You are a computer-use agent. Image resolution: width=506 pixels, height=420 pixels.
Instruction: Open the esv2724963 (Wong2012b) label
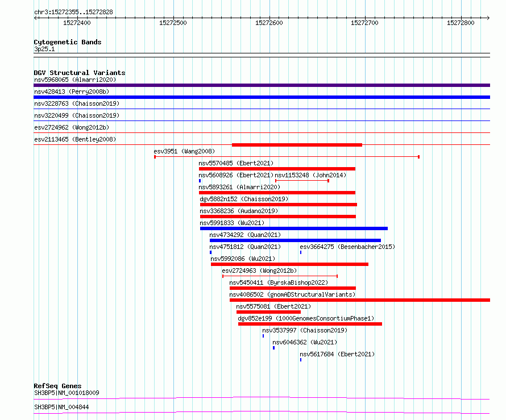pos(259,271)
